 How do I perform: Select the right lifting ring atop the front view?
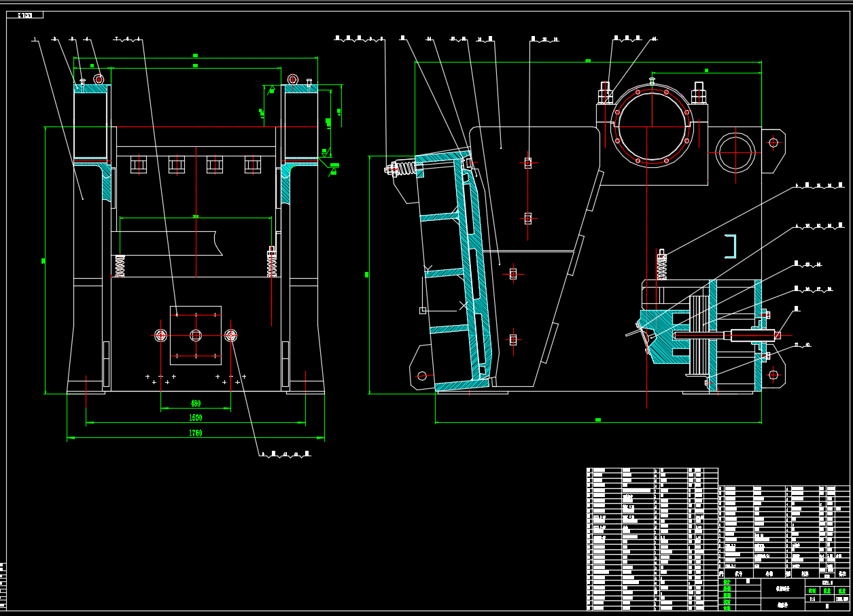(x=292, y=80)
